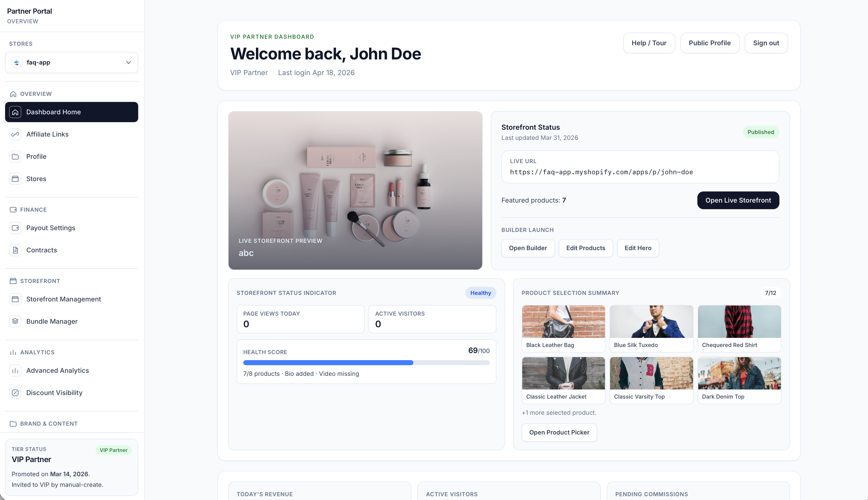Click the Healthy status badge
Viewport: 868px width, 500px height.
(x=481, y=293)
